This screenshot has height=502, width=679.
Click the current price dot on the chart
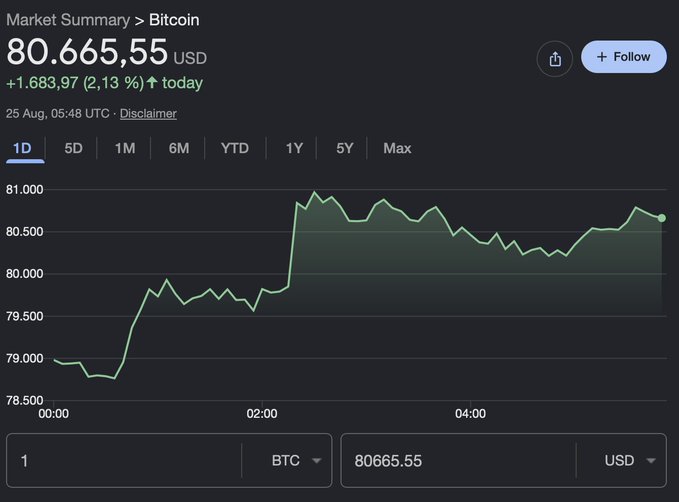(661, 218)
